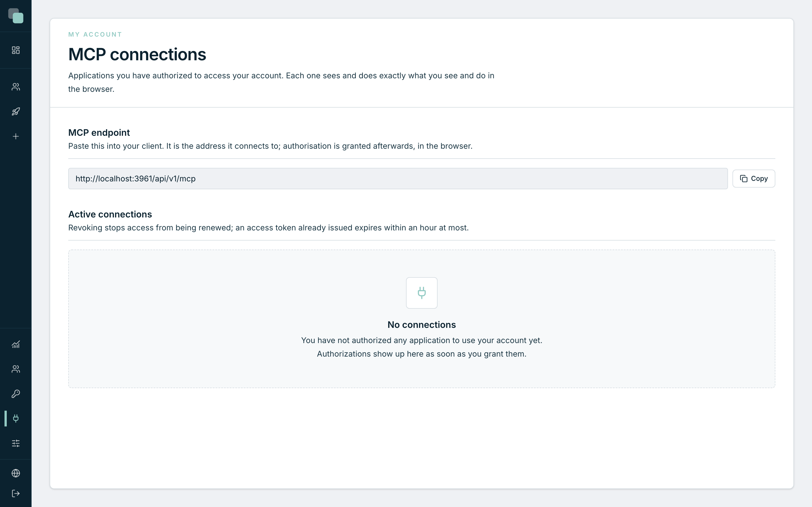
Task: Click the No connections heading
Action: click(x=422, y=324)
